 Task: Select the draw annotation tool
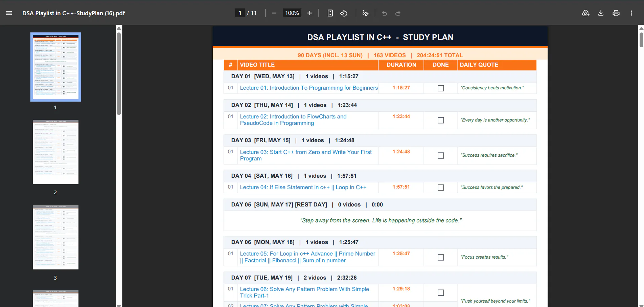(x=365, y=13)
